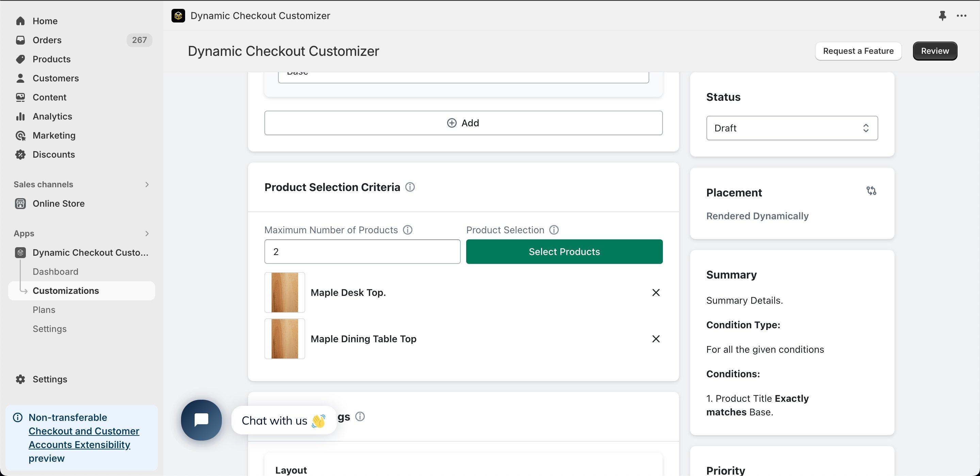Viewport: 980px width, 476px height.
Task: Click the app logo in the top bar
Action: (178, 16)
